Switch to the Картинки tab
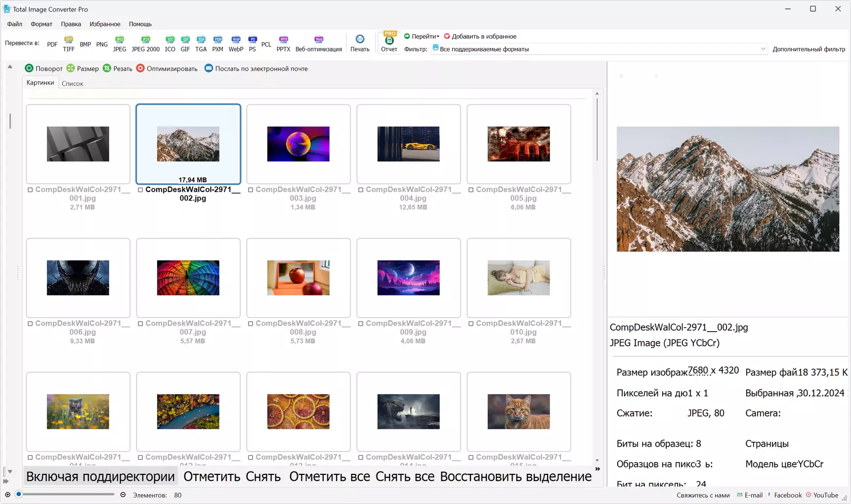 click(41, 83)
